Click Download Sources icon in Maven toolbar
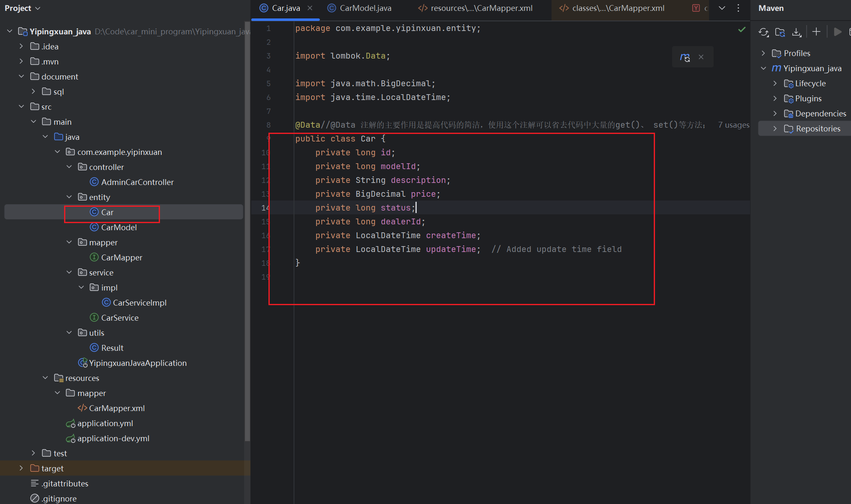The height and width of the screenshot is (504, 851). click(797, 32)
